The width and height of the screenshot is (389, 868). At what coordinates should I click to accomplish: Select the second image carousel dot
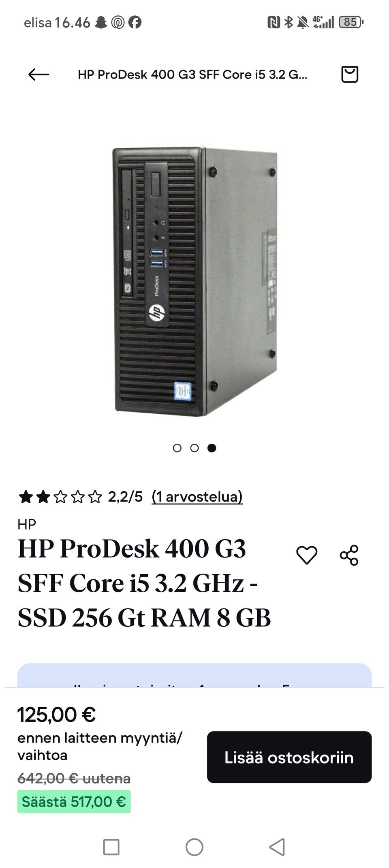click(x=194, y=448)
